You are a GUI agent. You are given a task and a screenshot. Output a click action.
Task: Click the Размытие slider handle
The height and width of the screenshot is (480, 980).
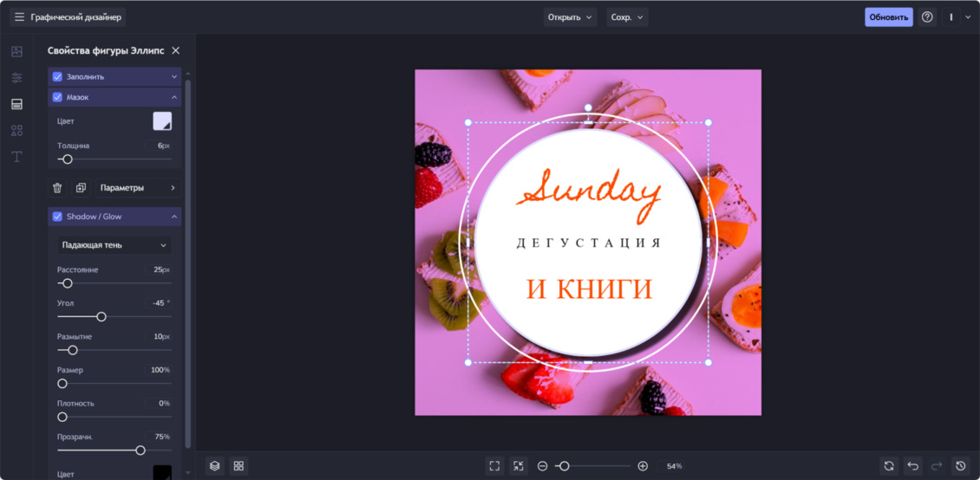pos(73,350)
